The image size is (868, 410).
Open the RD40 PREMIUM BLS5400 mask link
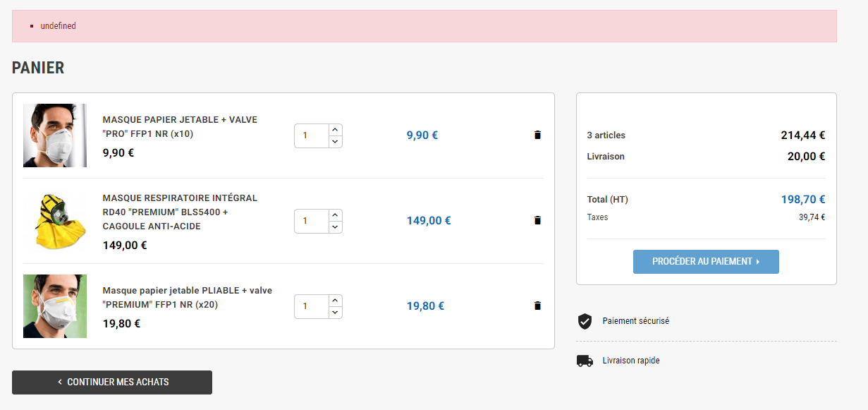180,212
